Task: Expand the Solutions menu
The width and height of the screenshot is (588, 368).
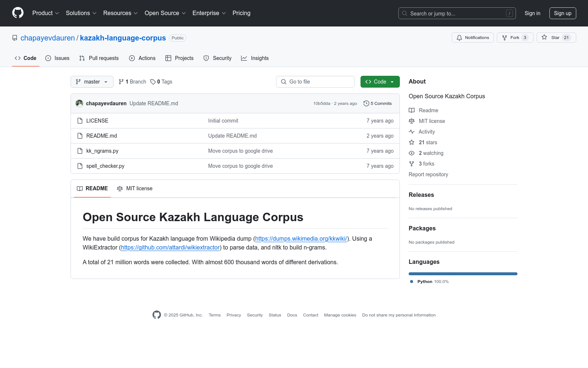Action: tap(81, 13)
